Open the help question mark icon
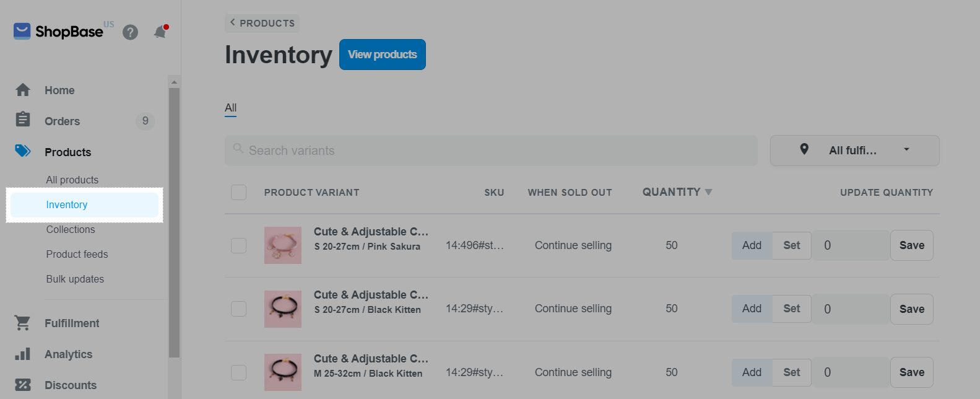980x399 pixels. coord(130,32)
